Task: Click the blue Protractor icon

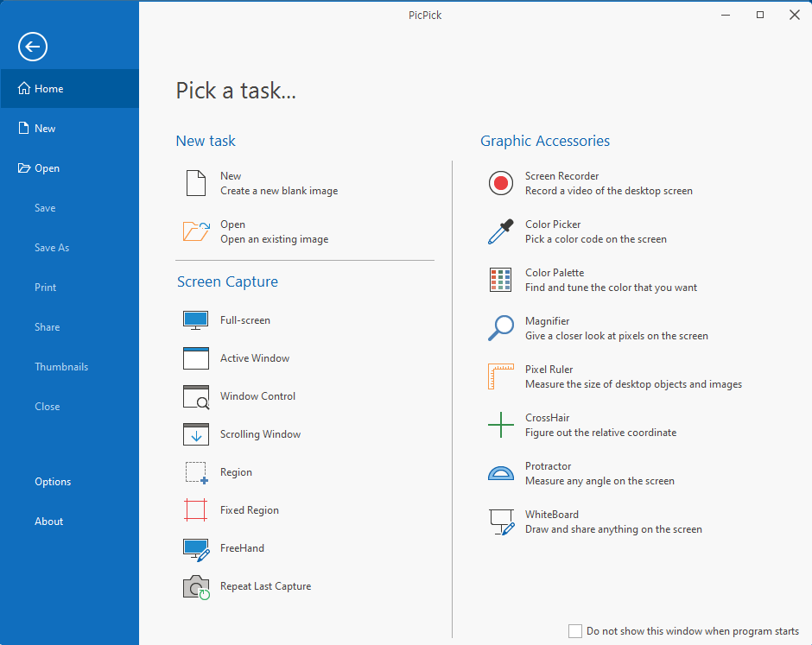Action: coord(501,473)
